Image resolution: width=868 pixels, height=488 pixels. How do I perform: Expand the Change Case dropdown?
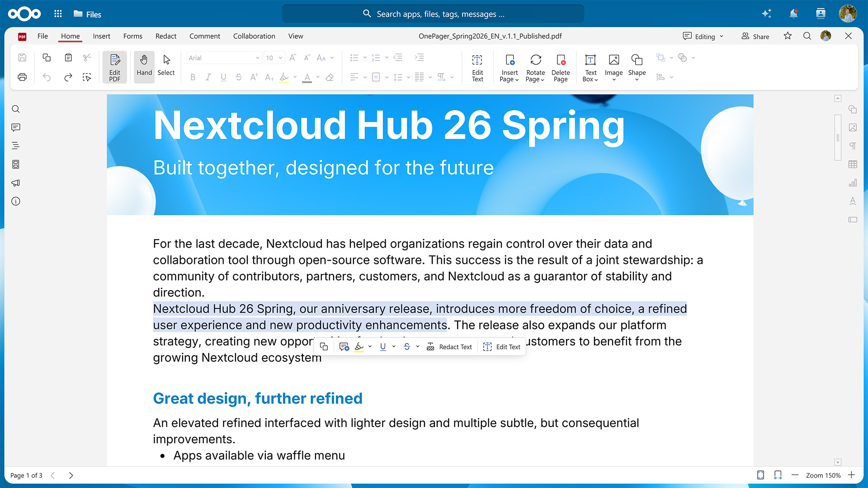[x=332, y=58]
